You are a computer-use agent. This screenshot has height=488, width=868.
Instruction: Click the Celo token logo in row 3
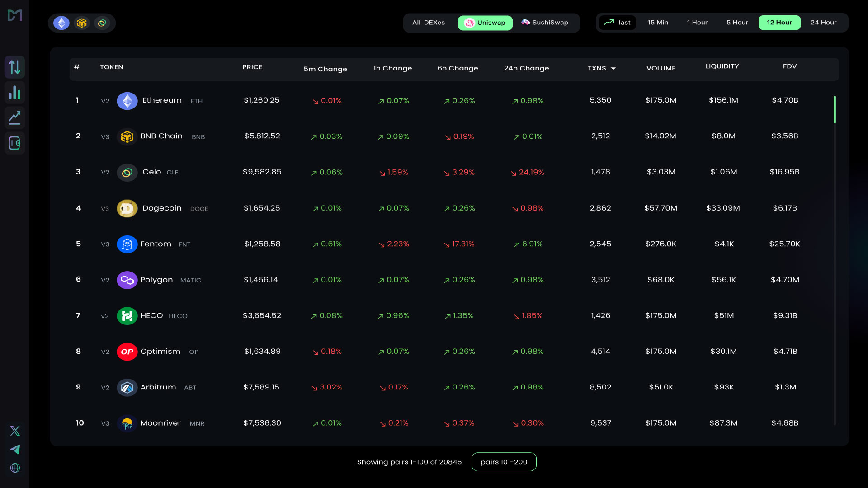pyautogui.click(x=127, y=172)
